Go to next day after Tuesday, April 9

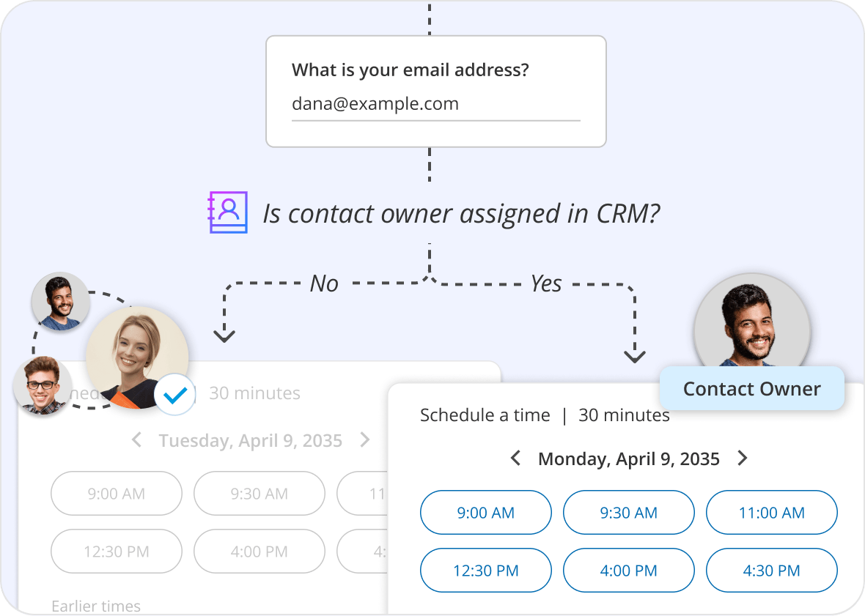[x=364, y=439]
